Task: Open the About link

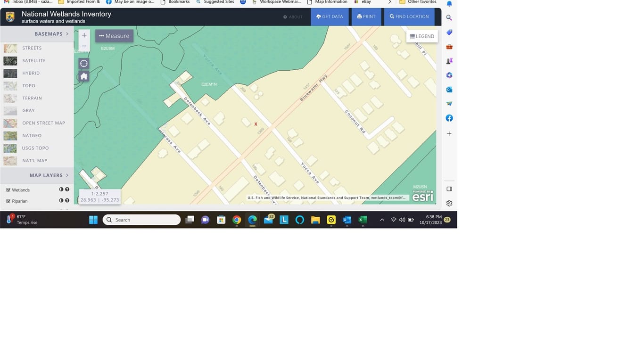Action: [x=293, y=17]
